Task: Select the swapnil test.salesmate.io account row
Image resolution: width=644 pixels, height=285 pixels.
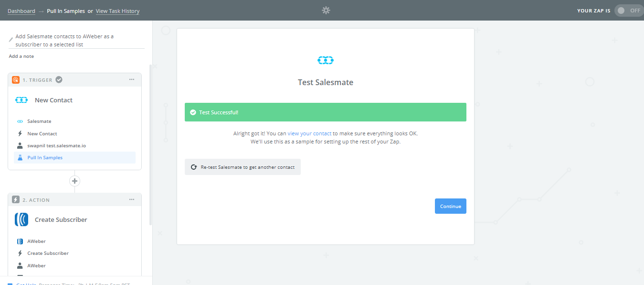Action: (74, 145)
